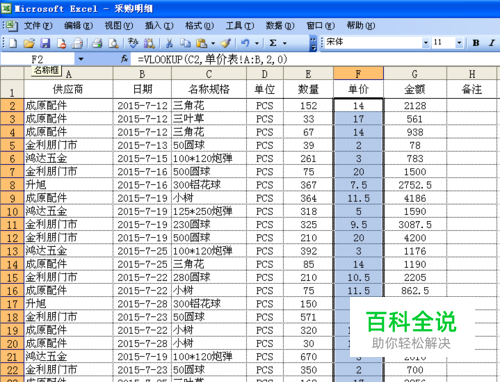Select row 8 header
Viewport: 500px width, 382px height.
point(12,185)
